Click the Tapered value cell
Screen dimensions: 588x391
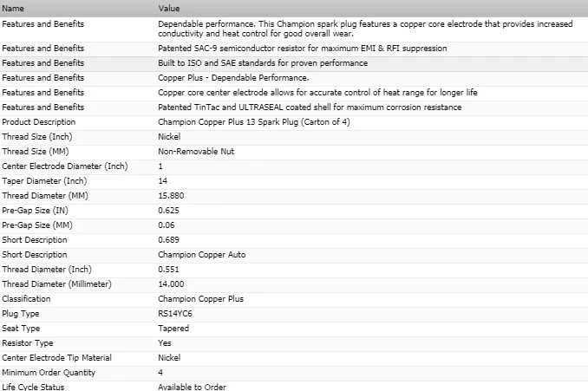click(x=173, y=328)
